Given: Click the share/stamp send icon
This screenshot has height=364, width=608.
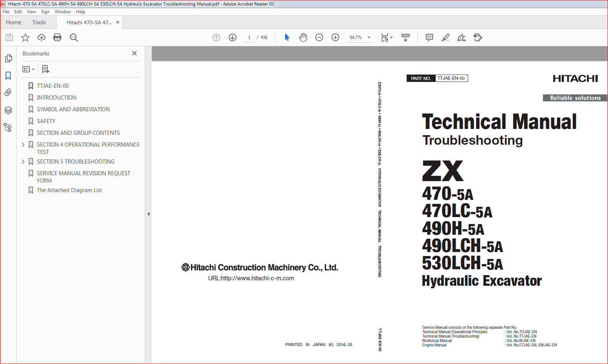Looking at the screenshot, I should tap(478, 37).
